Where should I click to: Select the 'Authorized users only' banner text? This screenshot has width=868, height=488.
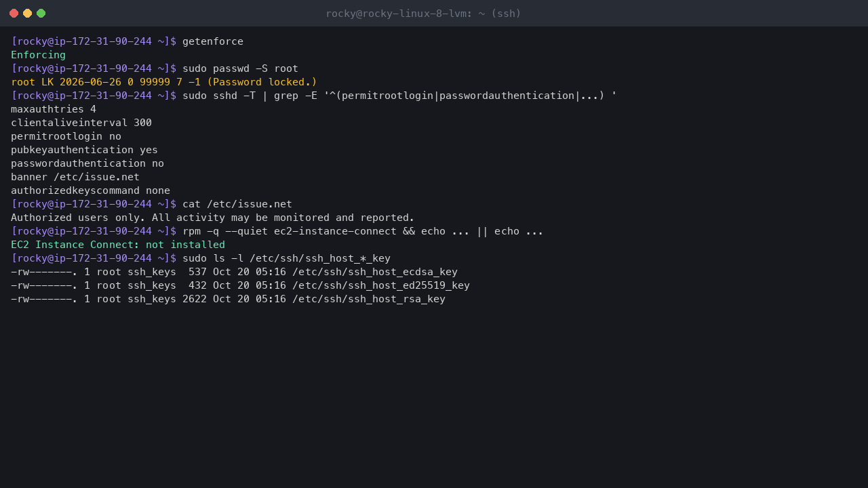click(212, 218)
